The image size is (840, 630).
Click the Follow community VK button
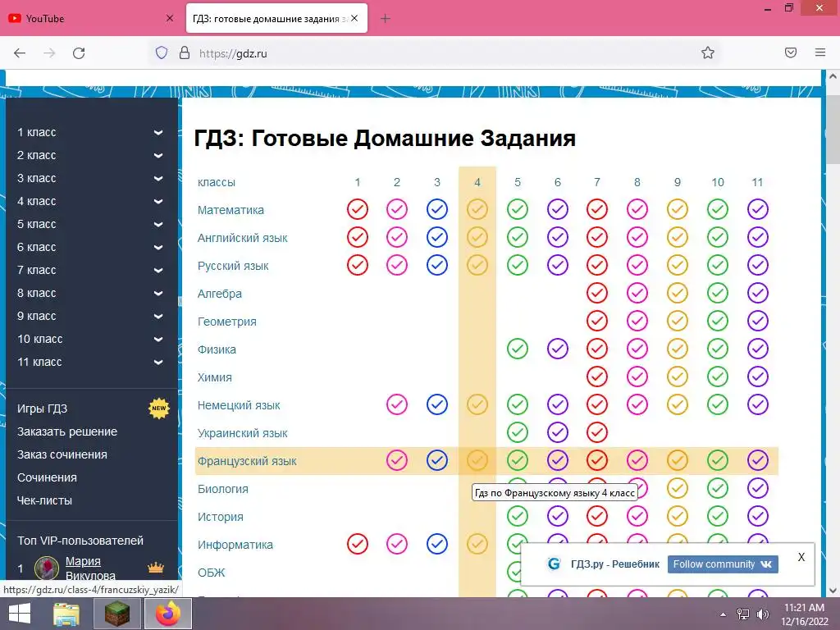(723, 564)
